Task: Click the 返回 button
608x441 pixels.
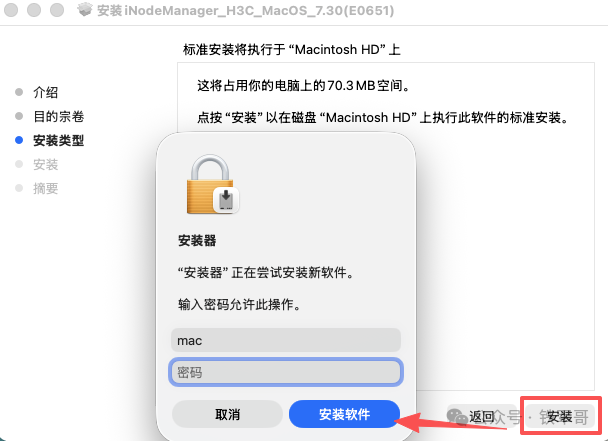Action: point(482,417)
